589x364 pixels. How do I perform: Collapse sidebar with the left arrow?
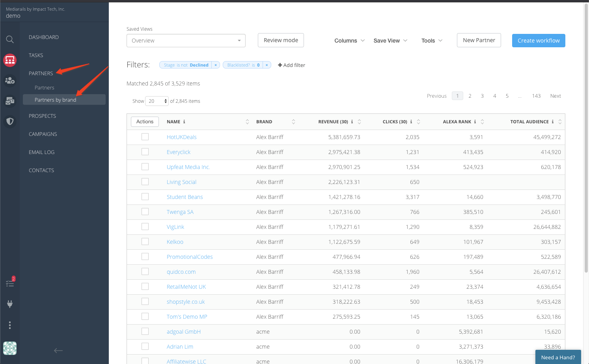58,350
